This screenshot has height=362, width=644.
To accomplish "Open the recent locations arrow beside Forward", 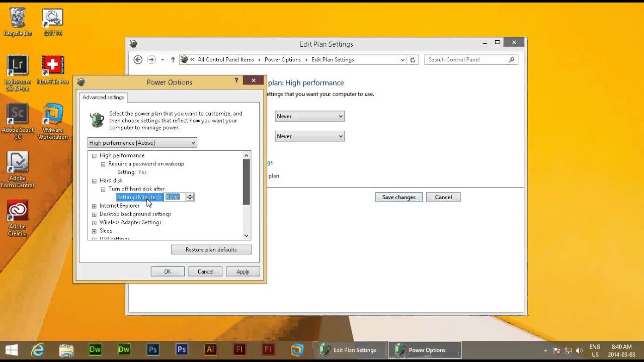I will [x=163, y=59].
